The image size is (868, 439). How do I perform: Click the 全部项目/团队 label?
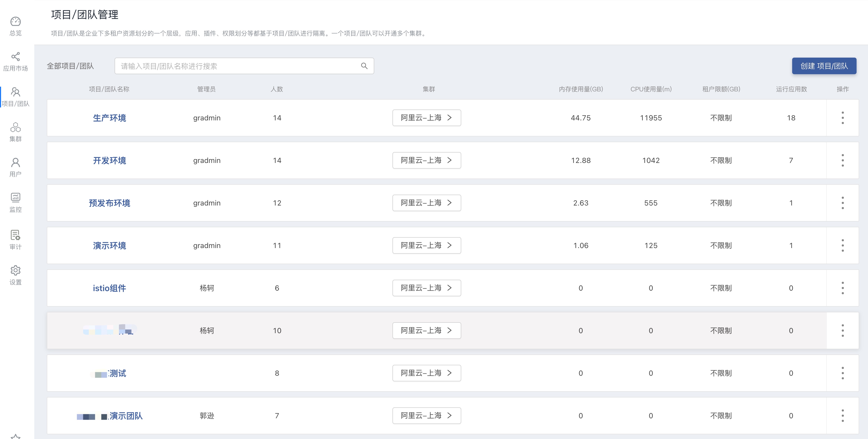tap(70, 66)
